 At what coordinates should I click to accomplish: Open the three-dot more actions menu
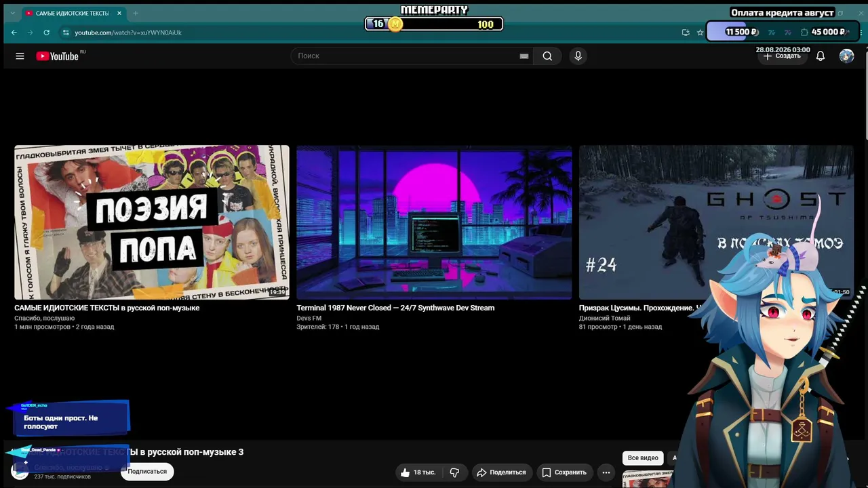pos(606,472)
